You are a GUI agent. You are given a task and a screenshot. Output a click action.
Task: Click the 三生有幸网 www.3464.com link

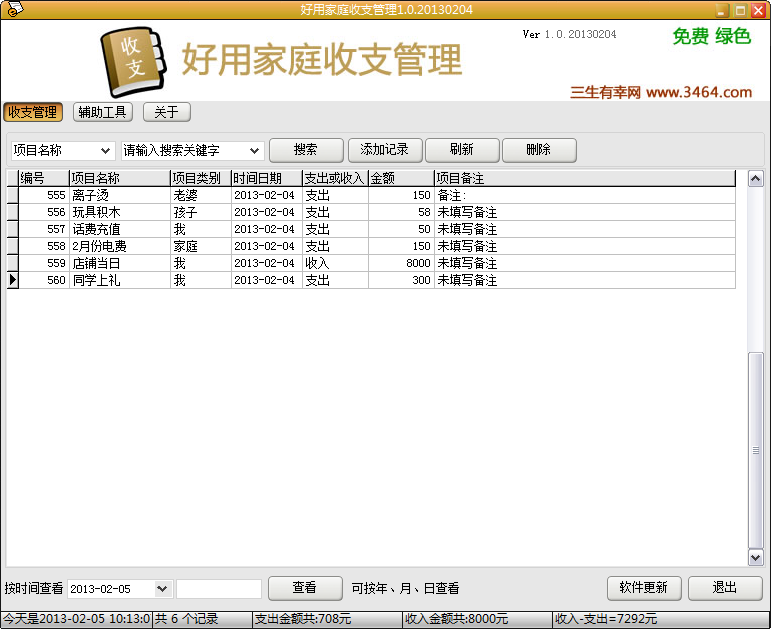(x=661, y=92)
